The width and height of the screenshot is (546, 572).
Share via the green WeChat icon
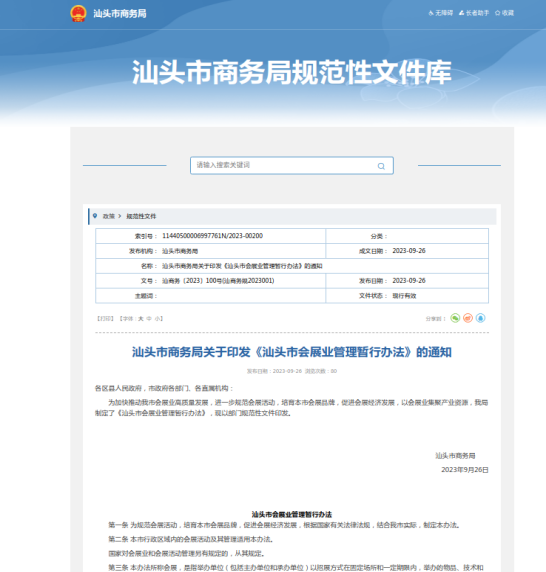(x=455, y=318)
